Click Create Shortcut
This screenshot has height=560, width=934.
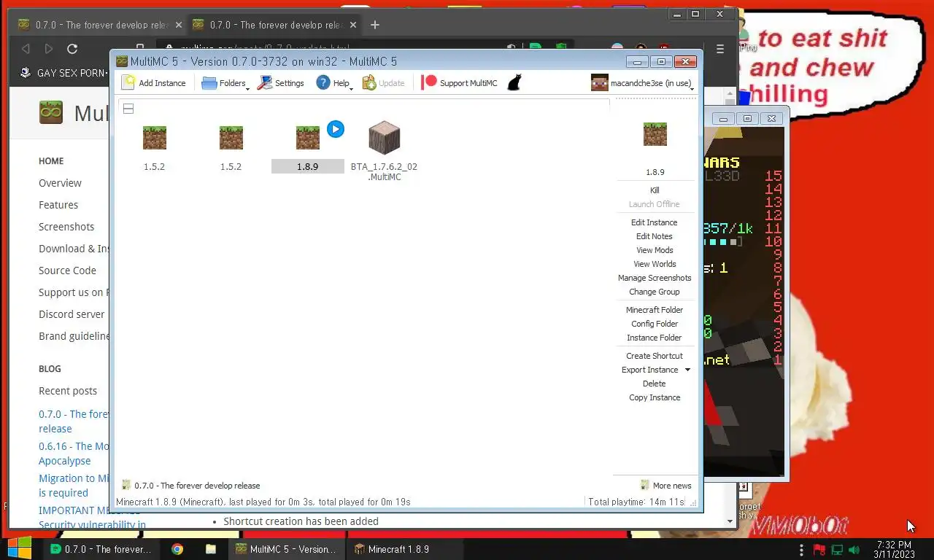coord(655,356)
